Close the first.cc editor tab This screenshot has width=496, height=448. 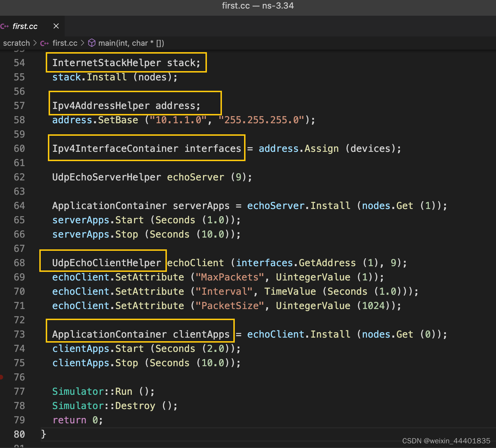pyautogui.click(x=56, y=26)
